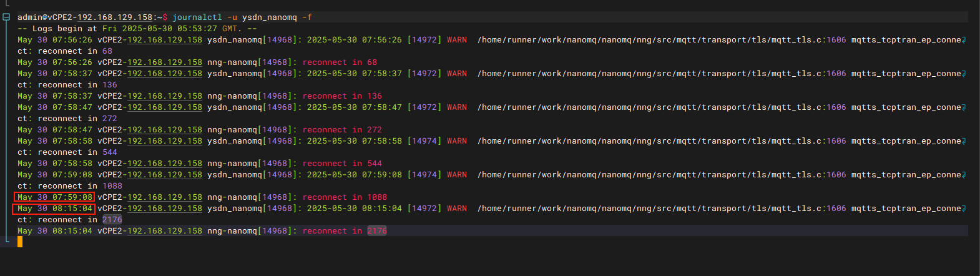Click the line 'ct: reconnect in 1088'
Screen dimensions: 980x276
[x=70, y=186]
